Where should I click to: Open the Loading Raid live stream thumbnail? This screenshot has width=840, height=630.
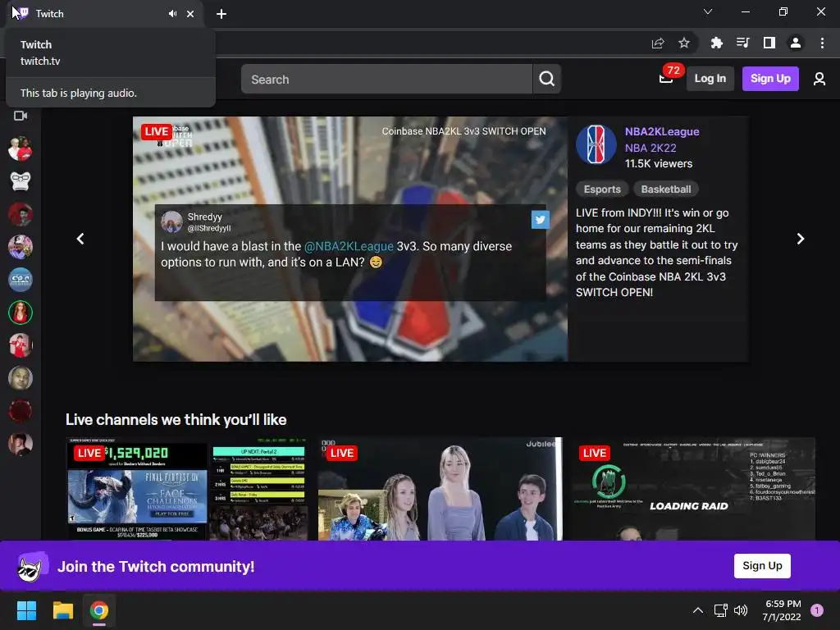693,489
